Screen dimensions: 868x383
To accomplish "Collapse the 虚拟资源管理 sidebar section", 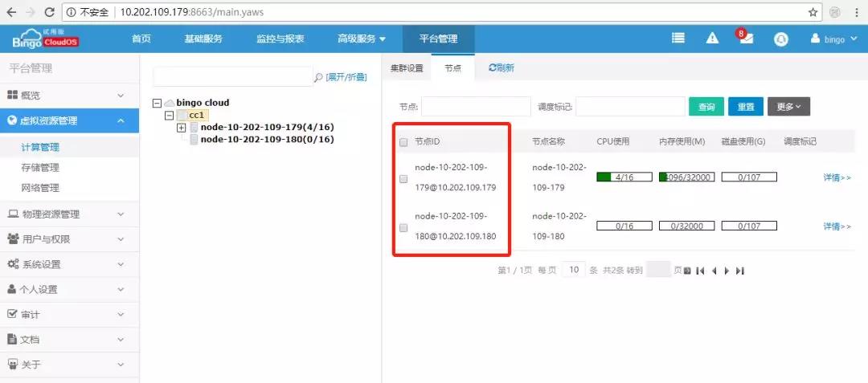I will pos(69,121).
